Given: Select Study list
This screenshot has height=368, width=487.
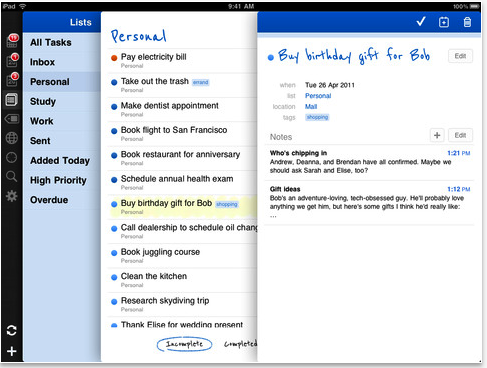Looking at the screenshot, I should point(62,101).
